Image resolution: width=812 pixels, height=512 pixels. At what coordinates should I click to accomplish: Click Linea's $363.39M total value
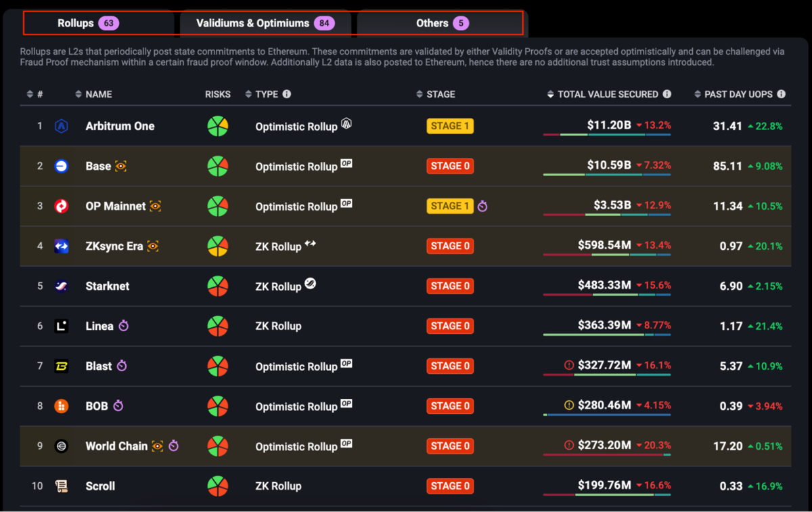coord(605,325)
